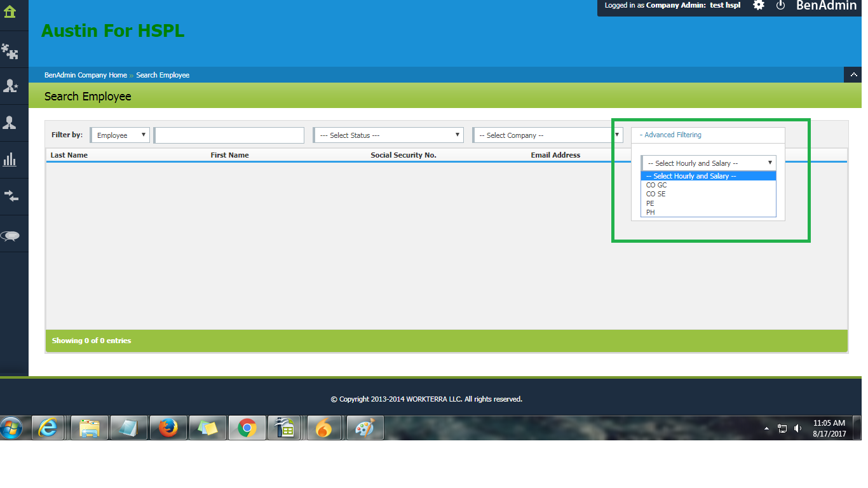Pick CO SE hourly salary option

[656, 194]
